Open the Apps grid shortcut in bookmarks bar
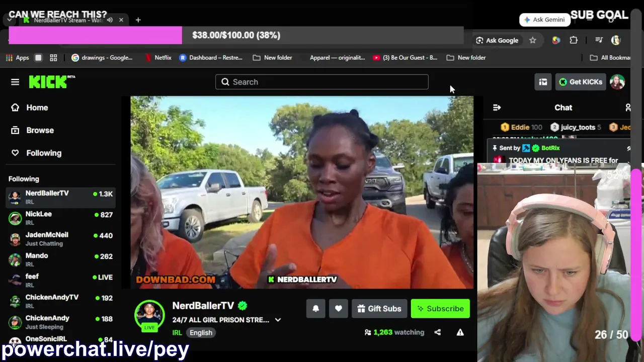 pos(18,58)
